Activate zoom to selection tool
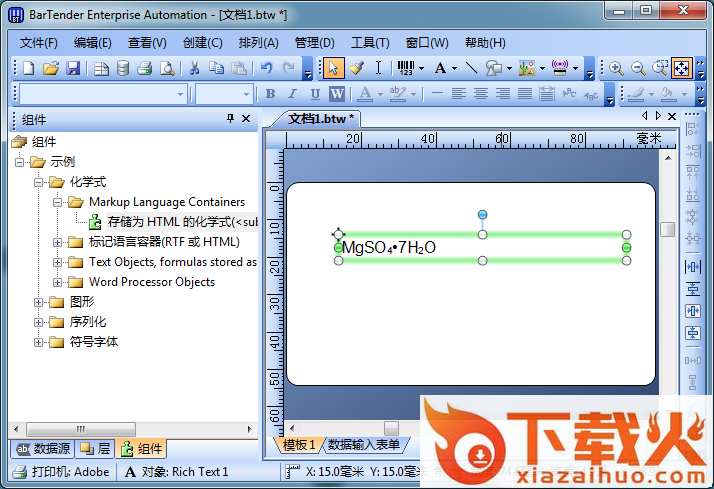This screenshot has height=489, width=714. [x=660, y=68]
